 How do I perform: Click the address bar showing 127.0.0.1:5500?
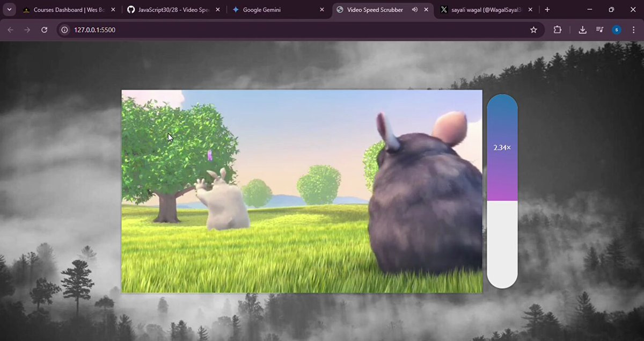(x=301, y=30)
